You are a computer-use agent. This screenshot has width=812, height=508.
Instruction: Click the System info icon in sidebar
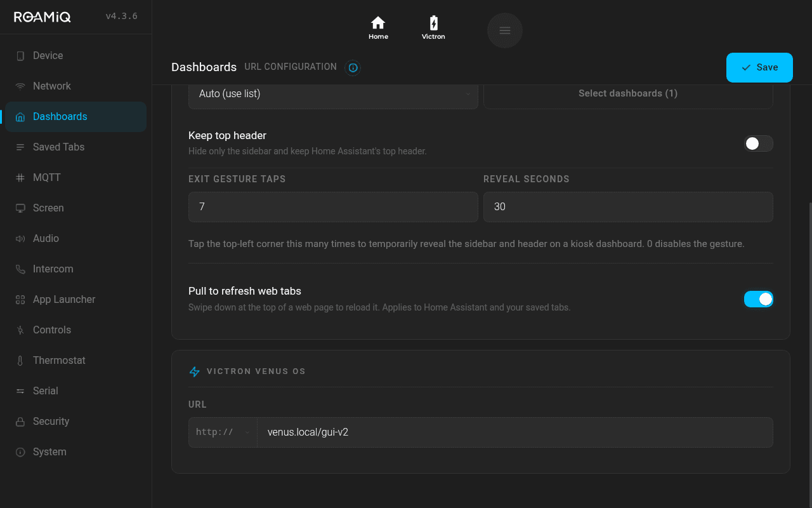[20, 452]
